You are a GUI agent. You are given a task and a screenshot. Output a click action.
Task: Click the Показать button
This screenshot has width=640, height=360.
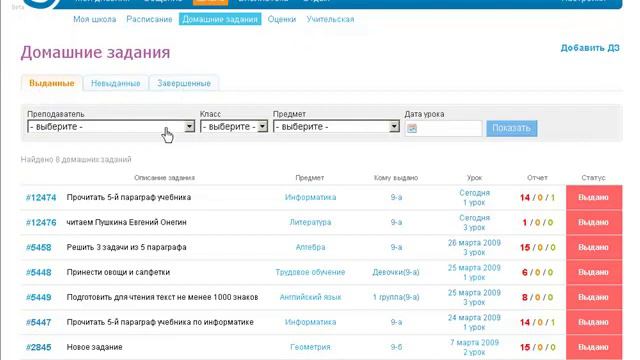511,128
